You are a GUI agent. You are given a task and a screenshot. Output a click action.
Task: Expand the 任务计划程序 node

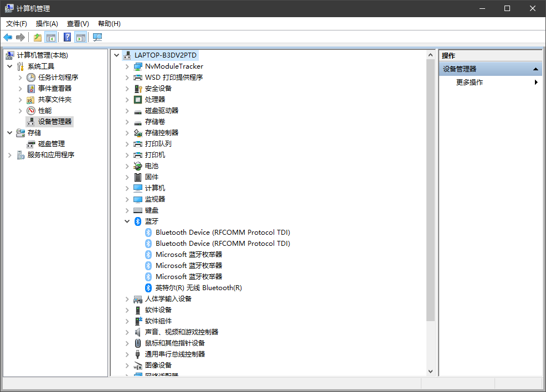coord(20,78)
